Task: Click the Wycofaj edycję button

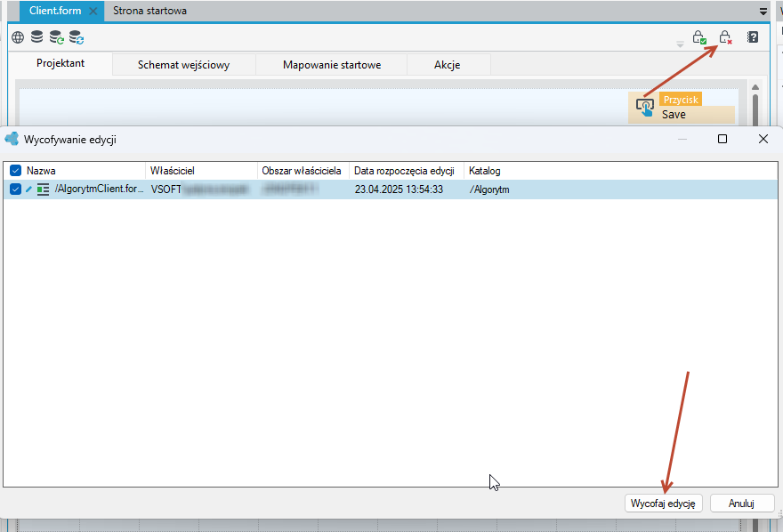Action: pos(663,503)
